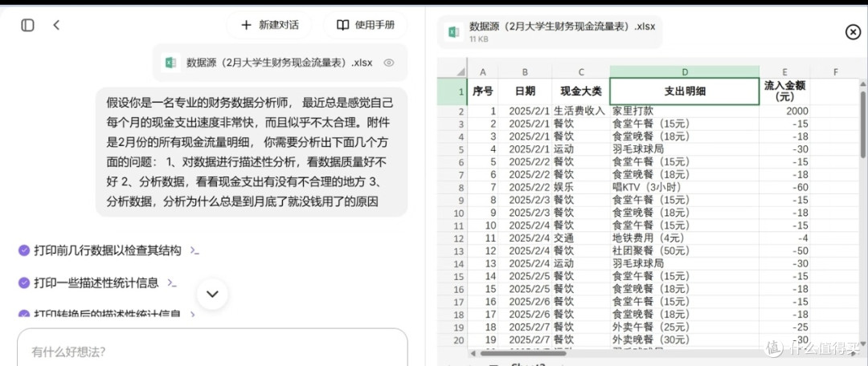The height and width of the screenshot is (366, 868).
Task: Toggle the sidebar panel icon
Action: pos(27,25)
